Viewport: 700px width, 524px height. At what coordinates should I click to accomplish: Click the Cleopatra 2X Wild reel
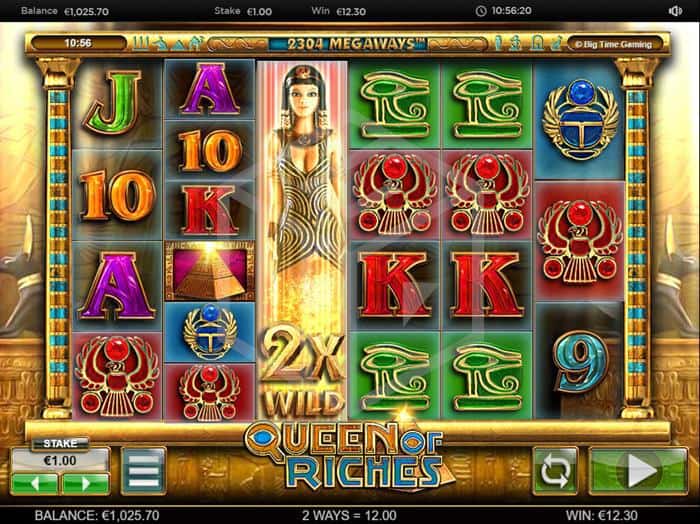pos(302,240)
